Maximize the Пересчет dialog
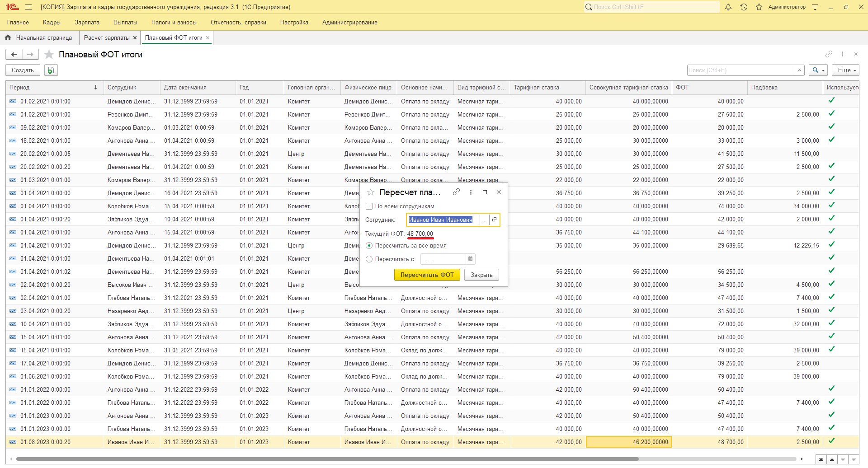 click(x=485, y=192)
